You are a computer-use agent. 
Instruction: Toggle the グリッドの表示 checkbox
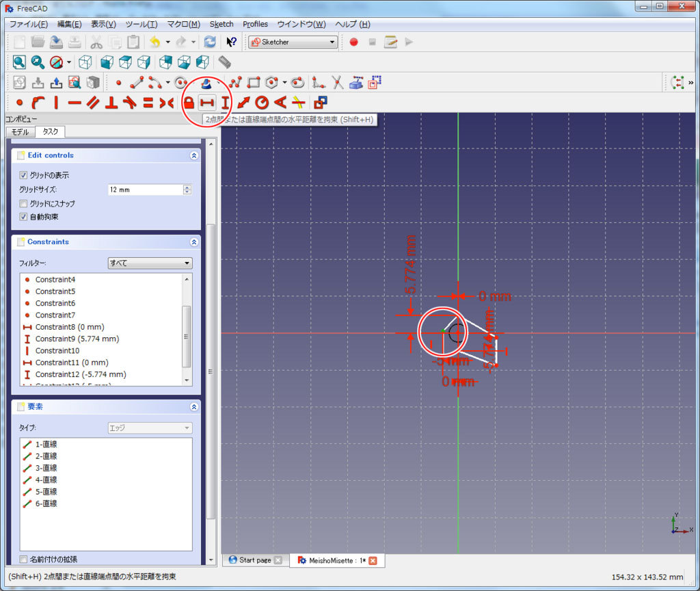click(23, 175)
